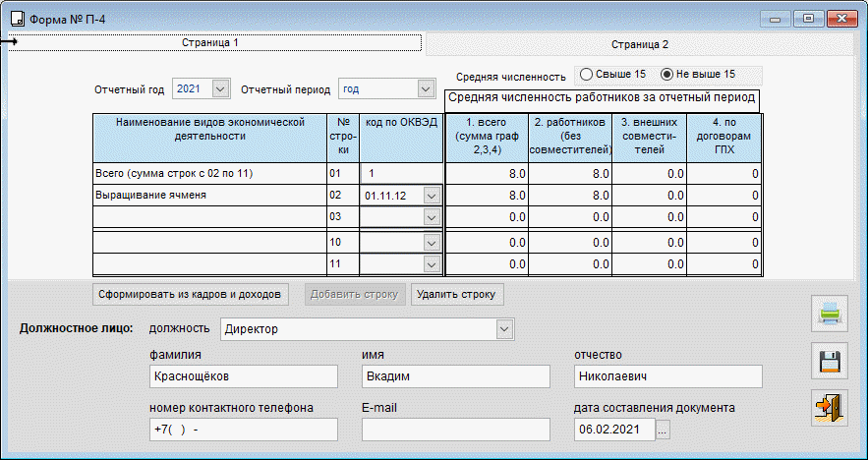
Task: Expand OKVED code dropdown in row 10
Action: (x=432, y=243)
